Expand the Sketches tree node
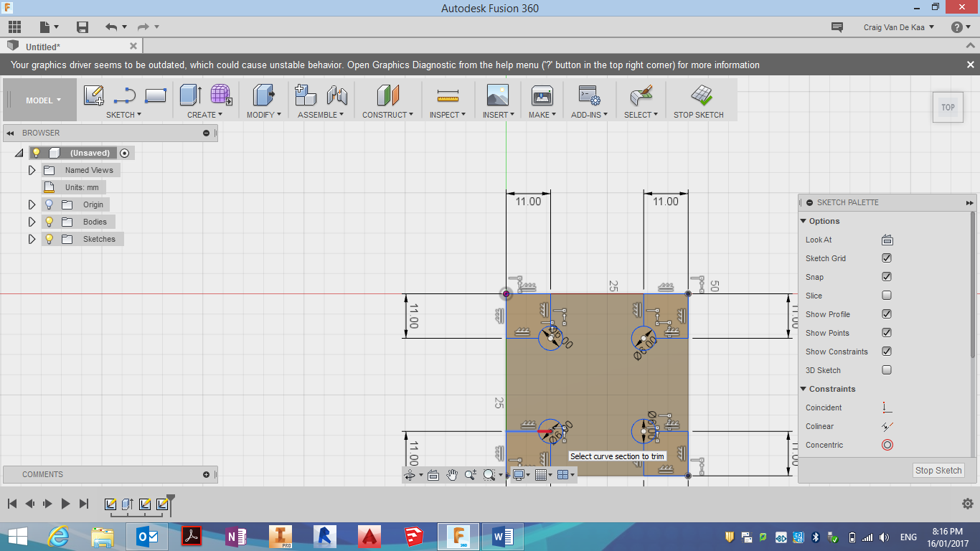Screen dimensions: 980x551 click(32, 239)
